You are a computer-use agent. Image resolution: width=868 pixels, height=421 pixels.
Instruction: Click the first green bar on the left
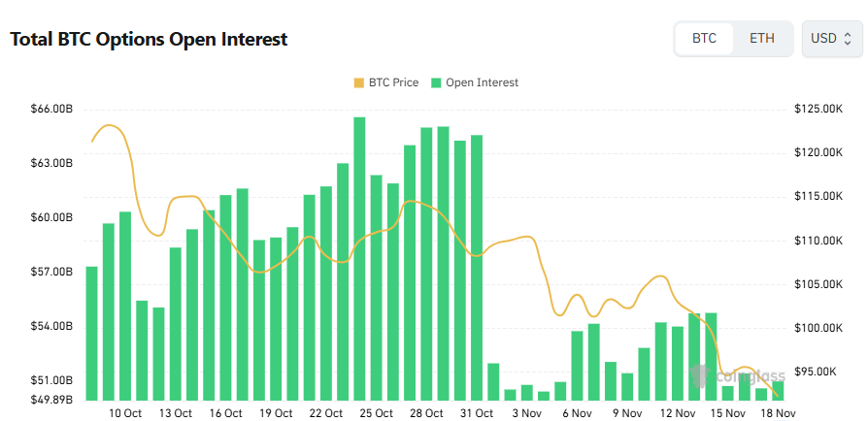(91, 333)
